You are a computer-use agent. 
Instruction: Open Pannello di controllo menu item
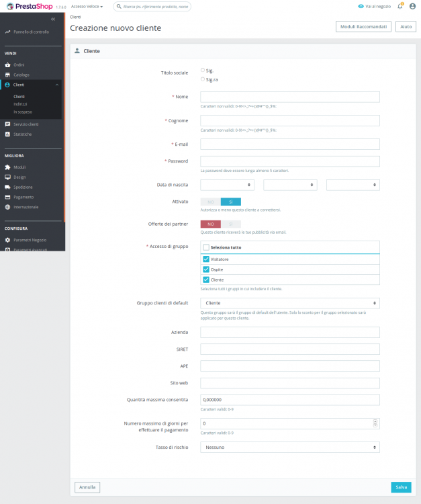(x=32, y=32)
